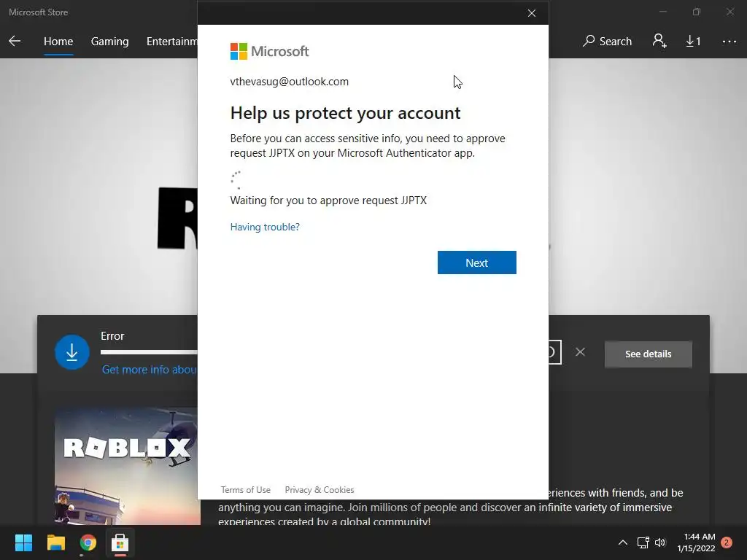Restore down the Microsoft Store window

697,12
